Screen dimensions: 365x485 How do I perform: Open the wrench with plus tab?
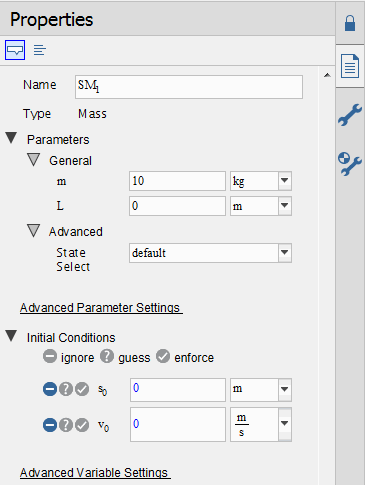coord(349,164)
